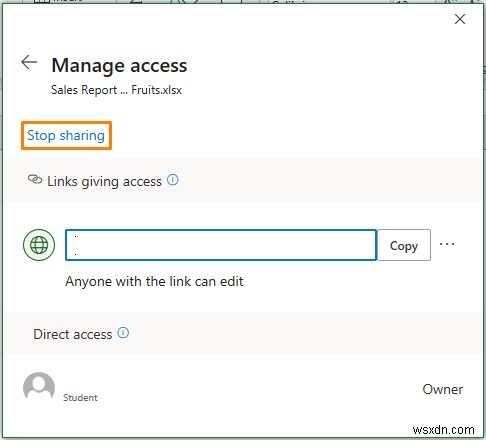Click the green globe icon
The height and width of the screenshot is (440, 486).
tap(39, 245)
